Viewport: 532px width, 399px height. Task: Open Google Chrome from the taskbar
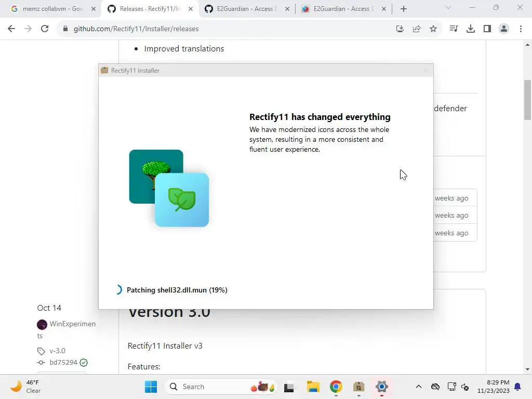[x=336, y=387]
